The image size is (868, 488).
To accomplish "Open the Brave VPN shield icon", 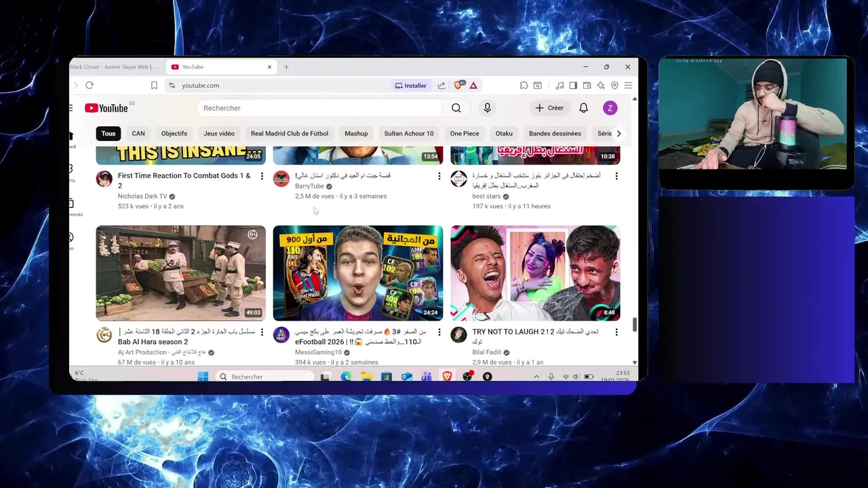I will tap(614, 85).
